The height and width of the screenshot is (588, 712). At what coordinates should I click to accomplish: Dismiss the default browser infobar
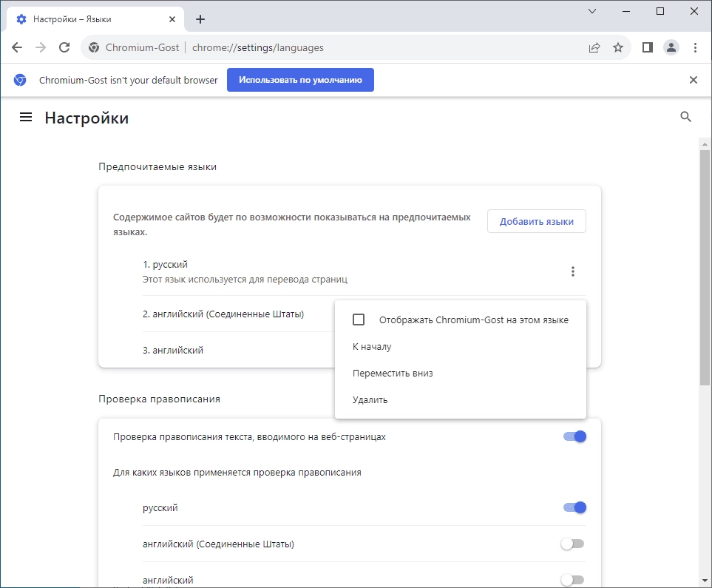(694, 80)
